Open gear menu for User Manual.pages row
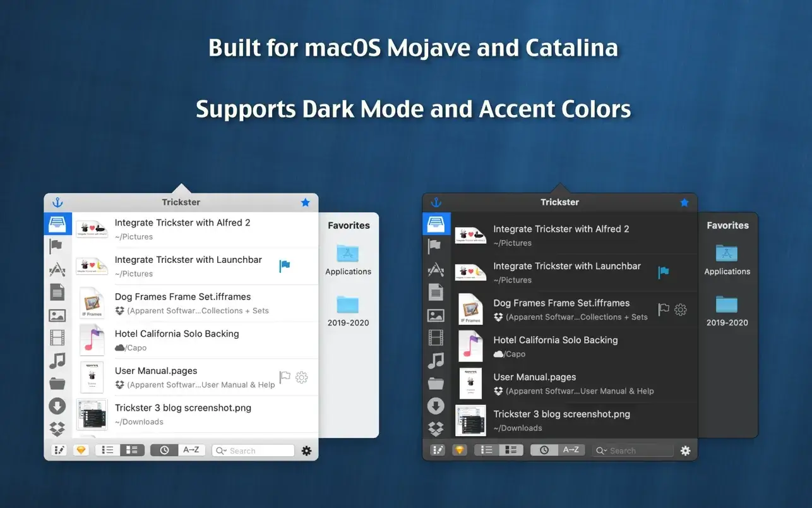 (302, 377)
